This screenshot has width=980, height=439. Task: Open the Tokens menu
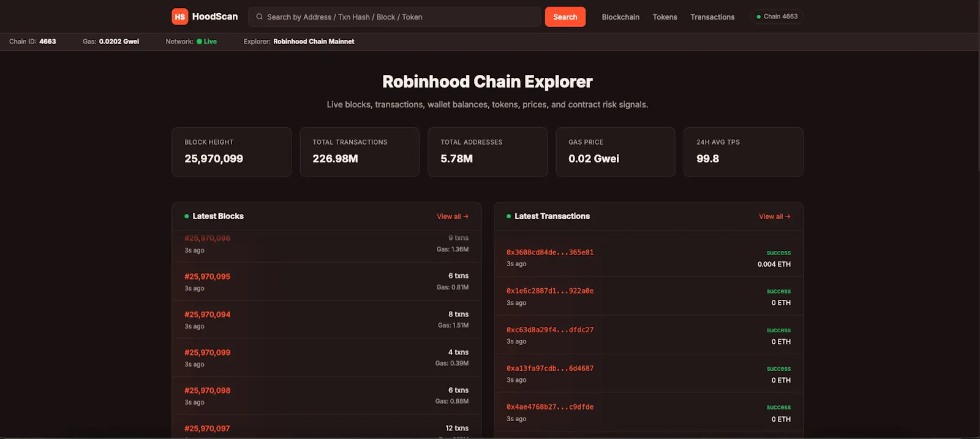tap(665, 17)
